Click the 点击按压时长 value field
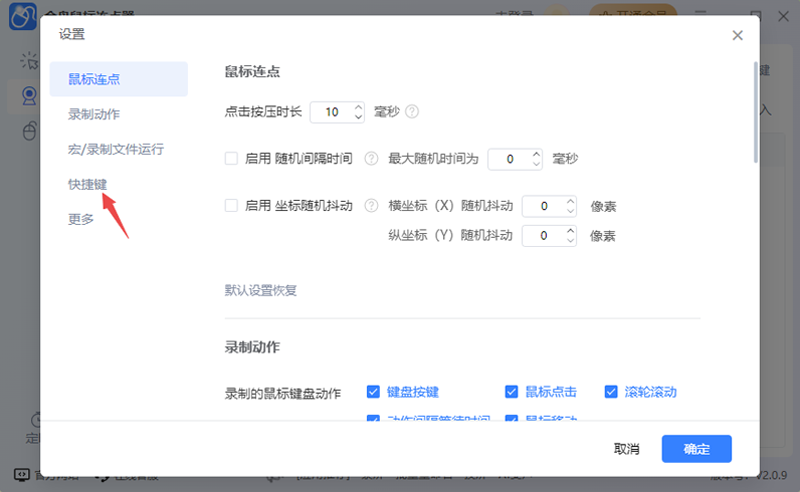The height and width of the screenshot is (492, 800). (x=332, y=112)
